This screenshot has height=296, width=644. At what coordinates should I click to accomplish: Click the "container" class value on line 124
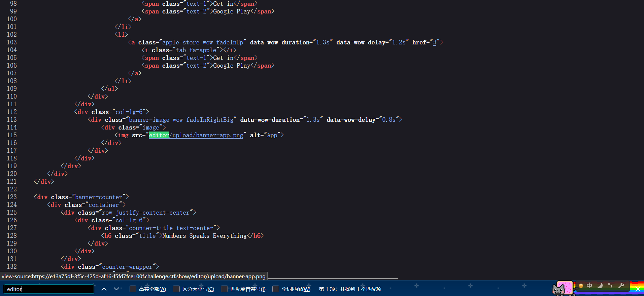[104, 205]
